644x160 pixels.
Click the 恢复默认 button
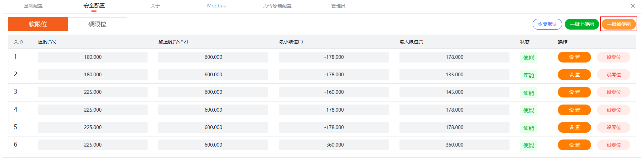tap(547, 24)
